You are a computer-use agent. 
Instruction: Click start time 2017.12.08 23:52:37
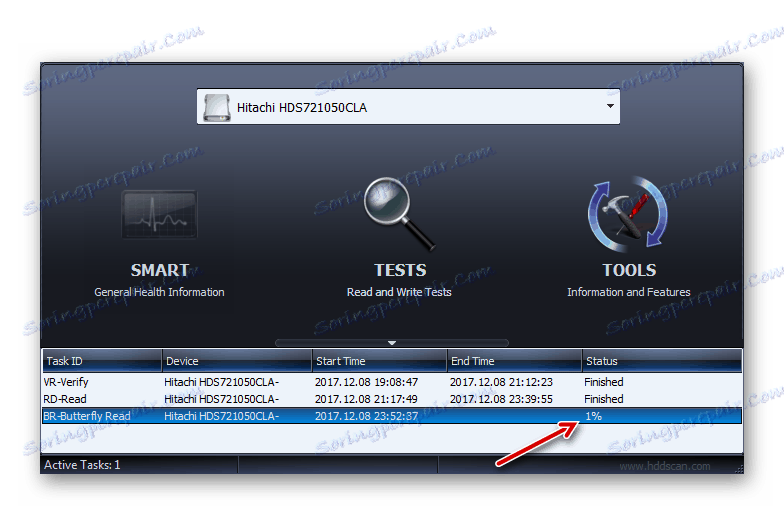pyautogui.click(x=366, y=416)
